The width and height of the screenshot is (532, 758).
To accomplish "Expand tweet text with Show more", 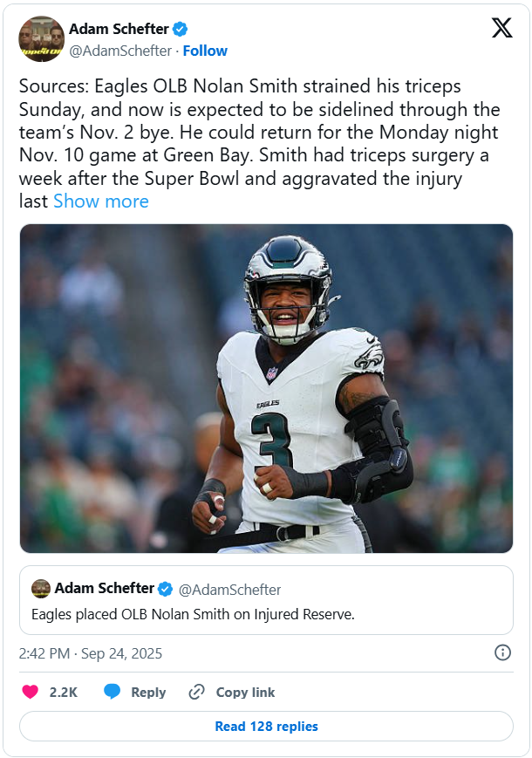I will pyautogui.click(x=101, y=201).
